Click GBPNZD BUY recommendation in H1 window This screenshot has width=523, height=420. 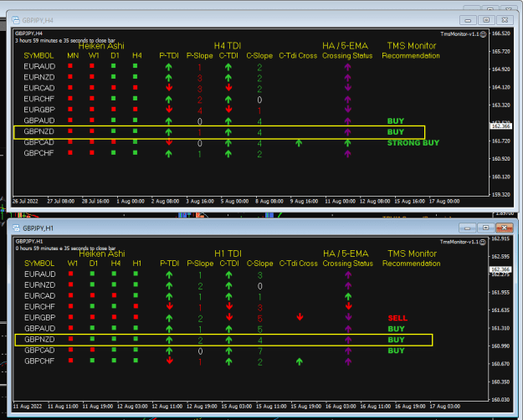pos(396,340)
